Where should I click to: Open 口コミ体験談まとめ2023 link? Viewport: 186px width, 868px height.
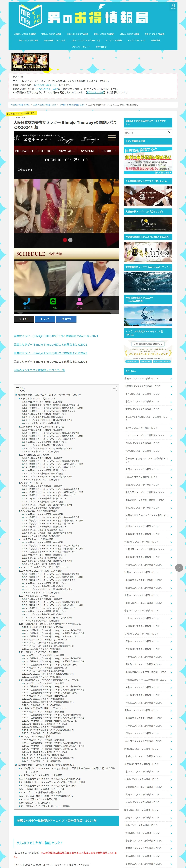point(50,353)
